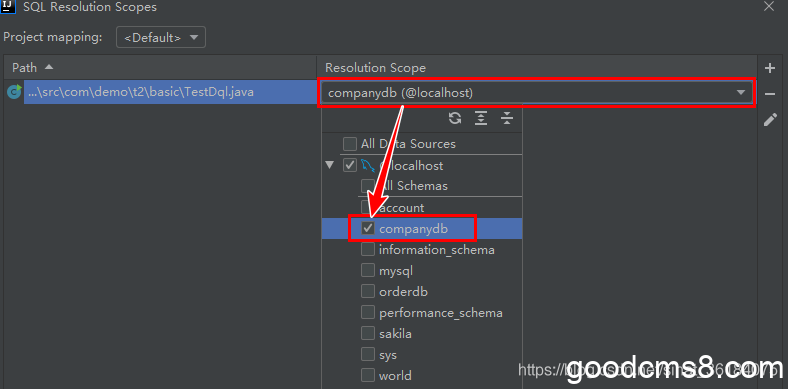Click the Resolution Scope column header
Image resolution: width=788 pixels, height=389 pixels.
click(536, 67)
